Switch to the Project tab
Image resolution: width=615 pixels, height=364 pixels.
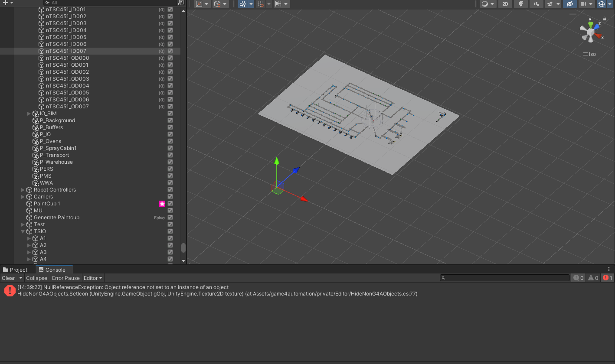point(15,270)
